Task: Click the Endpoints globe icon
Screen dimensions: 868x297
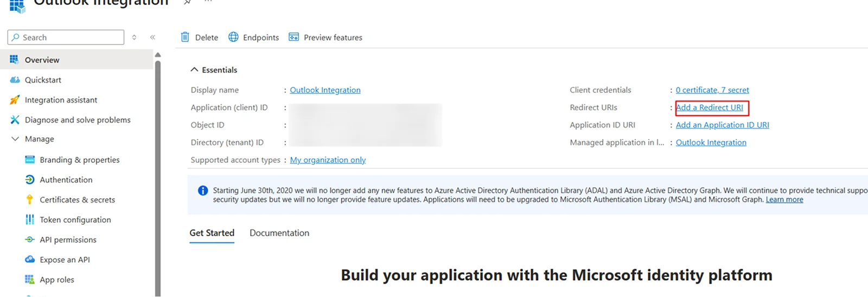Action: (x=233, y=37)
